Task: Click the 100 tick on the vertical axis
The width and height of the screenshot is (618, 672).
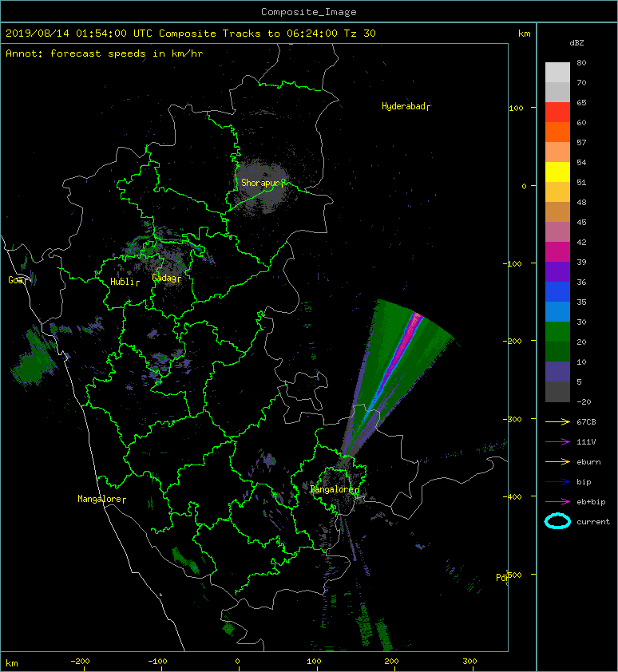Action: tap(517, 108)
